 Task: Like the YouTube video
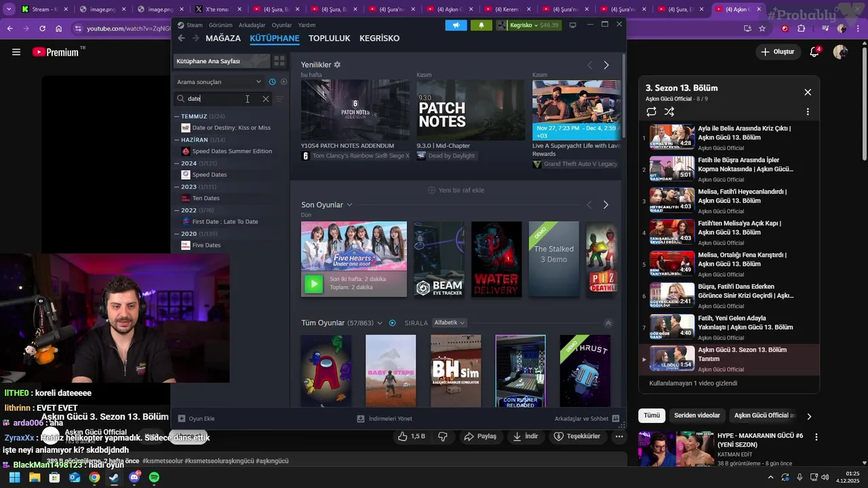412,436
